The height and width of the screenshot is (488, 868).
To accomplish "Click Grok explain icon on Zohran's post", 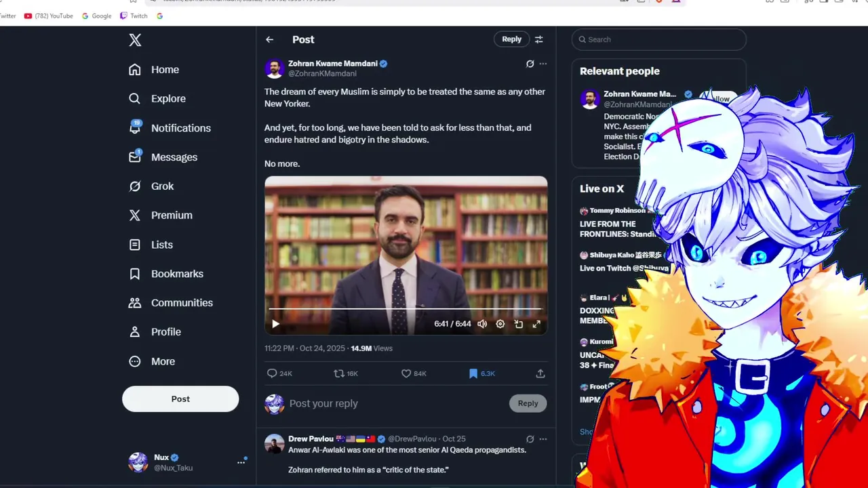I will (x=530, y=64).
